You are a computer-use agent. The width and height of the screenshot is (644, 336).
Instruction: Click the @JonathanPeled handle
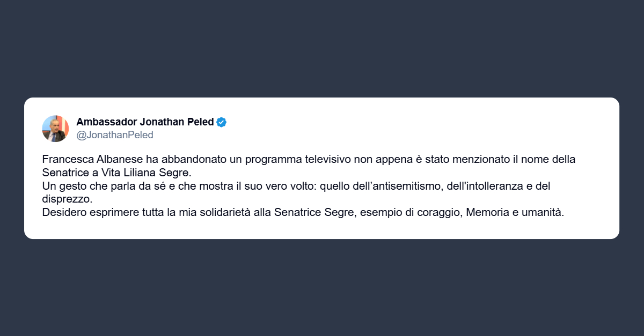coord(115,135)
